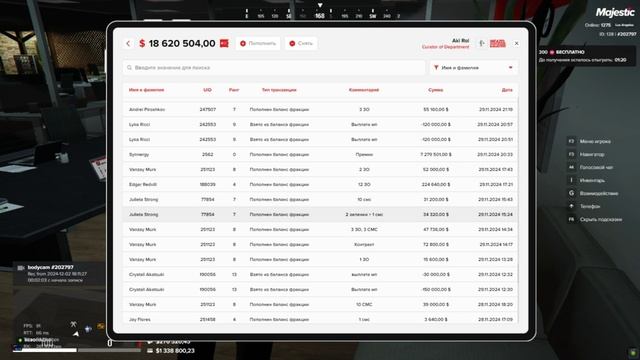Click the Снять withdraw button
The image size is (640, 360).
coord(301,43)
